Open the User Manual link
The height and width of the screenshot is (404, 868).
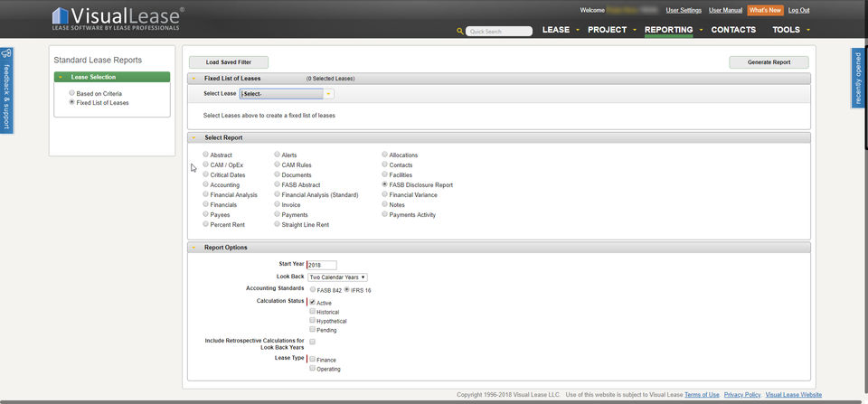click(x=725, y=11)
